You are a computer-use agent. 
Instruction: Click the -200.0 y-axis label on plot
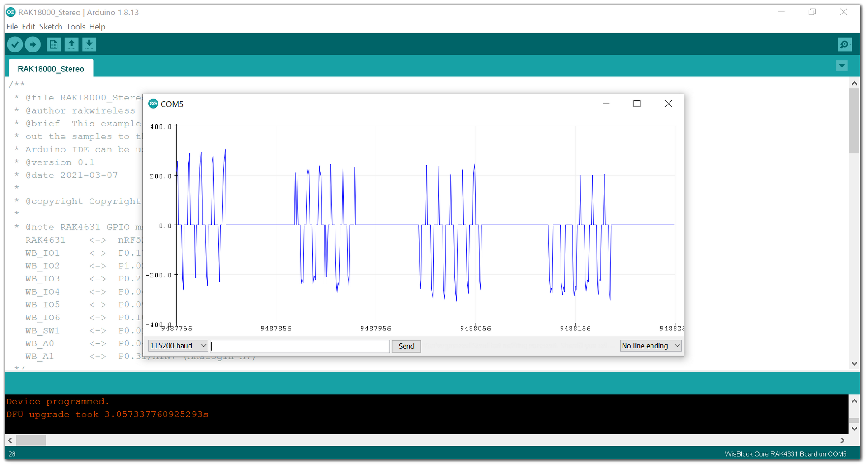(159, 275)
